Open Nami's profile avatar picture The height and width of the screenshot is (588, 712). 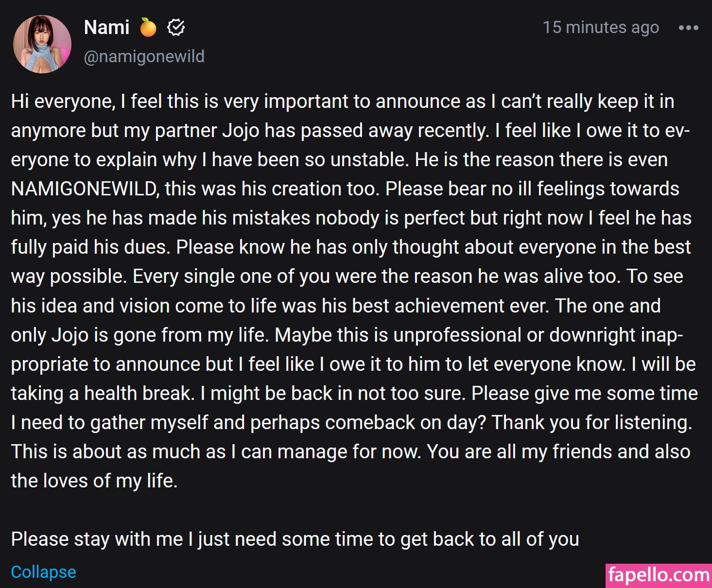click(42, 44)
